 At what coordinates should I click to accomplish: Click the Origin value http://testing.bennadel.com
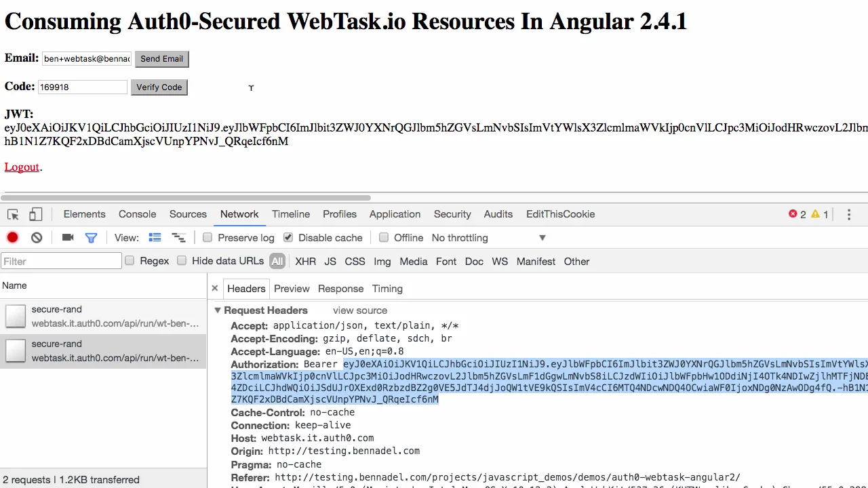tap(344, 451)
